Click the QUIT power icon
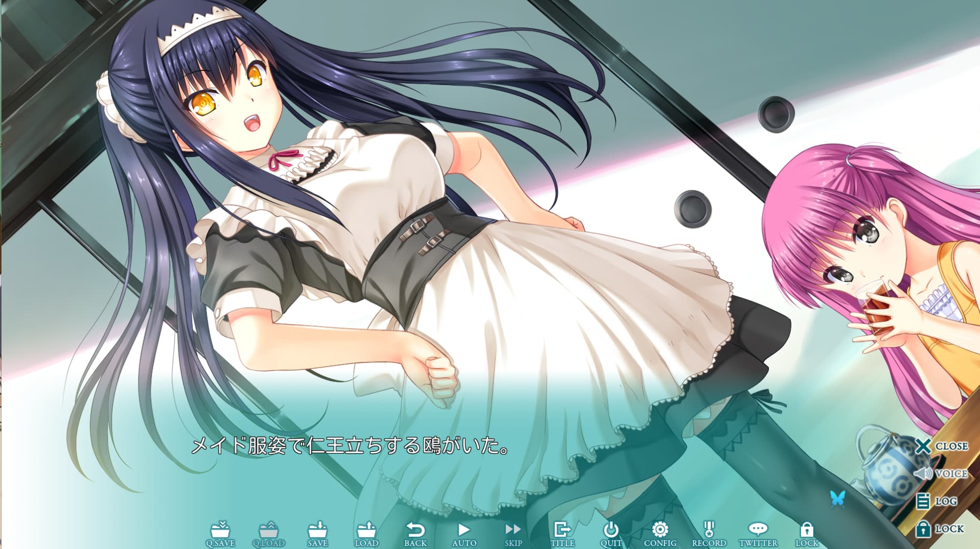This screenshot has width=980, height=549. [611, 535]
